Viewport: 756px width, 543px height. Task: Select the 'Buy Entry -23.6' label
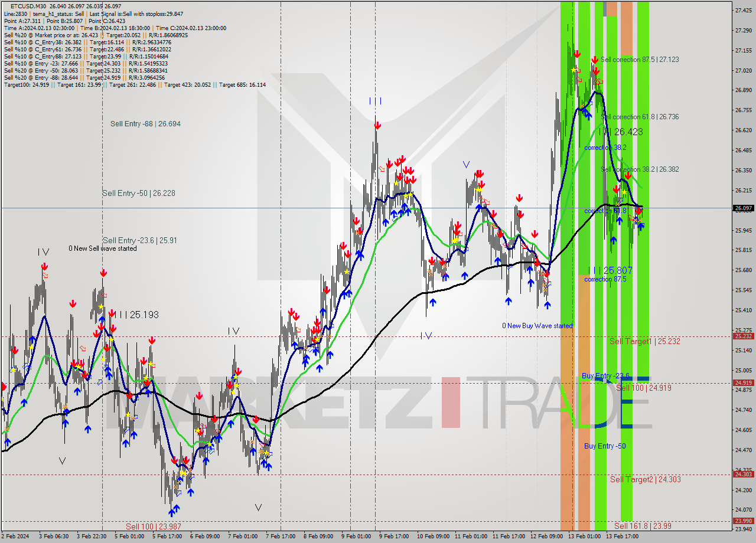pos(605,375)
